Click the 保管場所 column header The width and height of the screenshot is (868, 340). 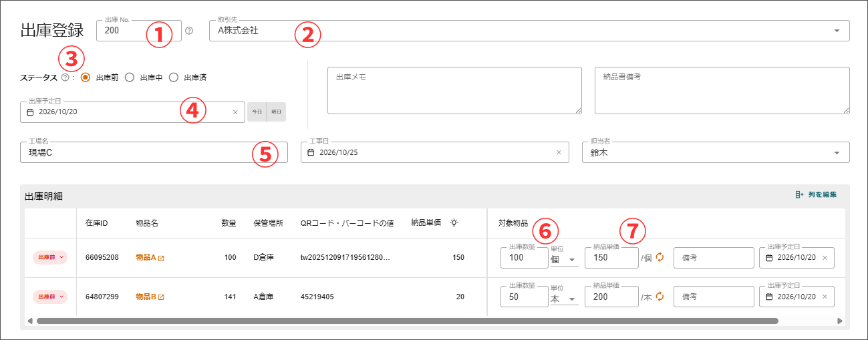(x=269, y=223)
